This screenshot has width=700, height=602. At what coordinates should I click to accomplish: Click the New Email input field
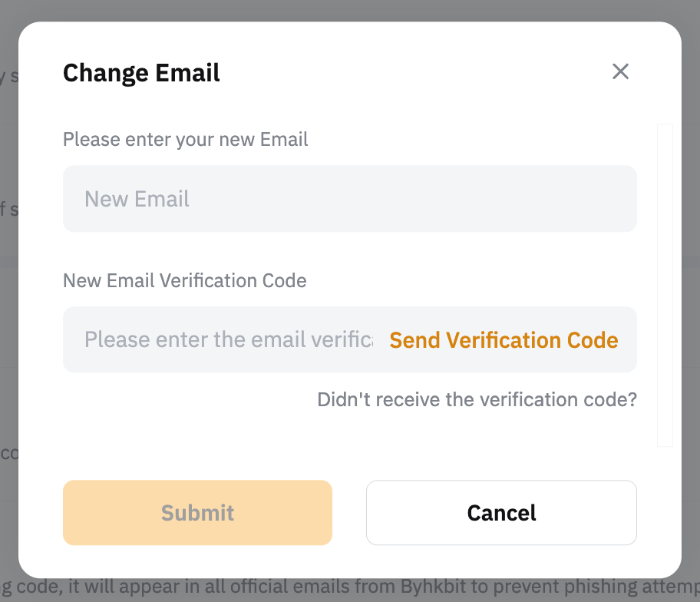coord(349,199)
